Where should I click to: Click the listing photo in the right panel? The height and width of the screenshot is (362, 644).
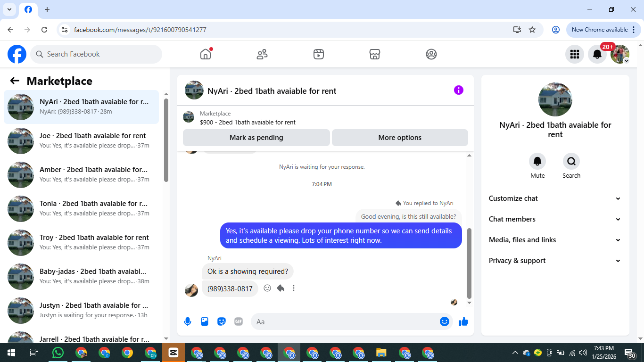coord(555,99)
